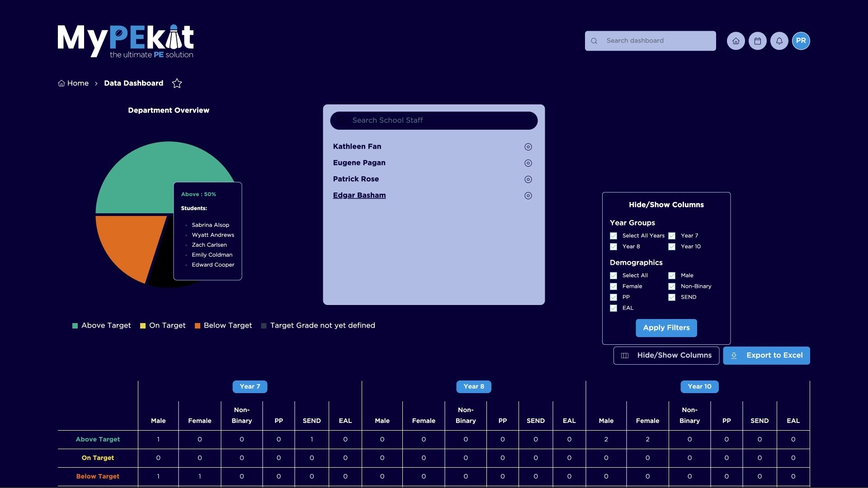Toggle the Non-Binary demographic checkbox
Screen dimensions: 868x488
click(672, 286)
